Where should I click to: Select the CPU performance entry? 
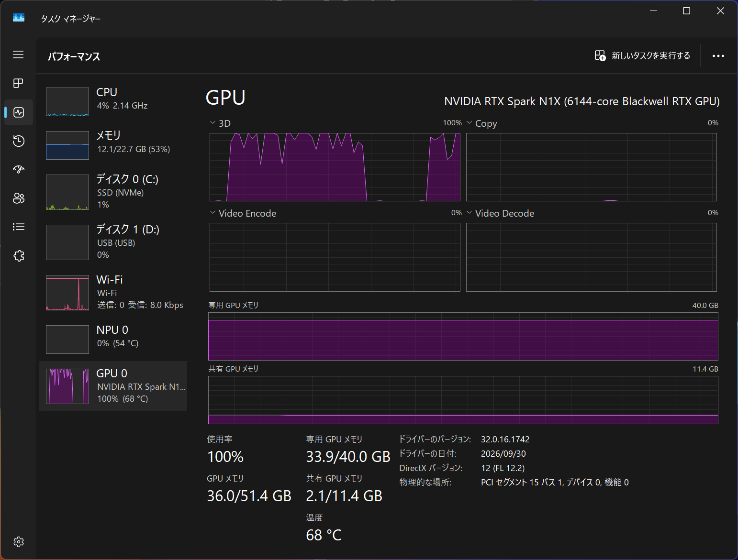113,102
